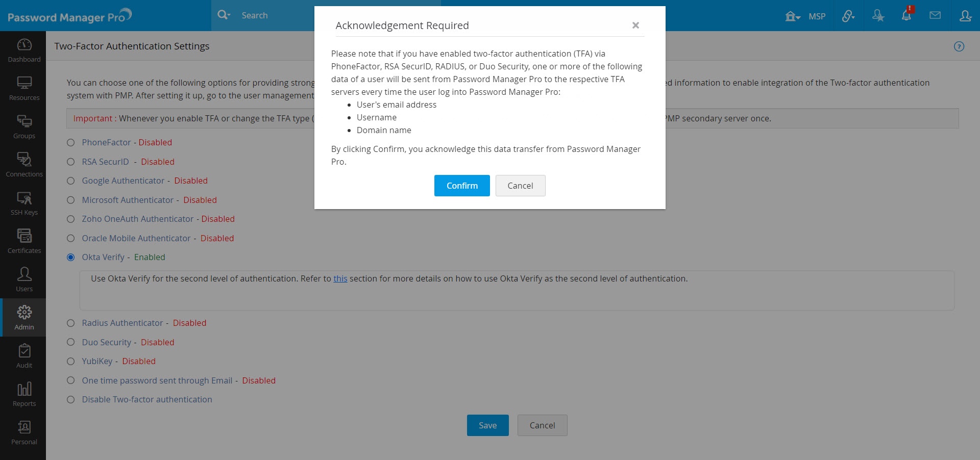
Task: Expand the key/link icon dropdown
Action: point(848,16)
